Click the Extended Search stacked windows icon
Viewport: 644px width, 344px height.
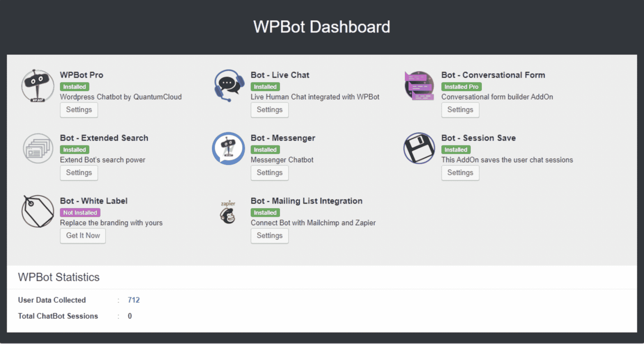[38, 148]
